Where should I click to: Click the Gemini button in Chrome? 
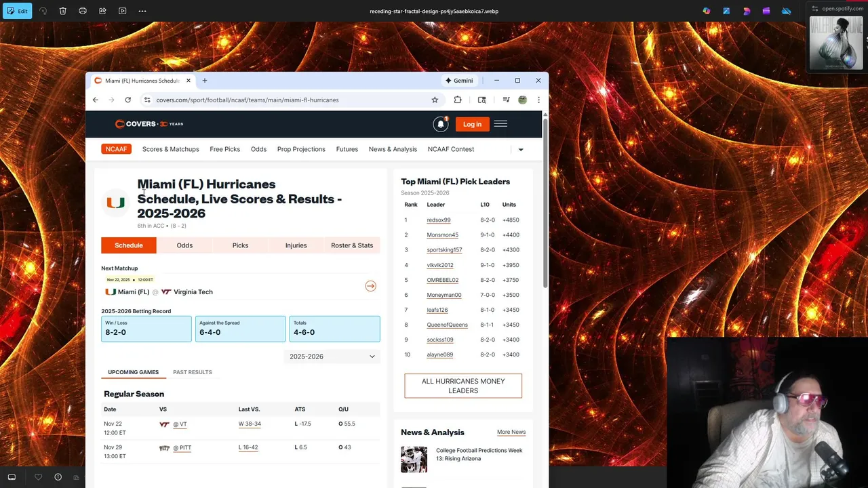(459, 81)
